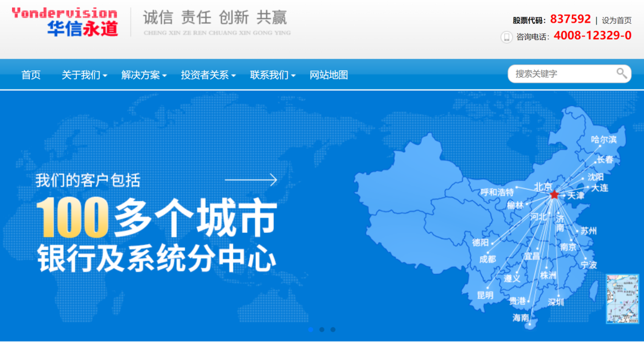This screenshot has height=342, width=644.
Task: Click the 设为首页 link
Action: pos(617,20)
